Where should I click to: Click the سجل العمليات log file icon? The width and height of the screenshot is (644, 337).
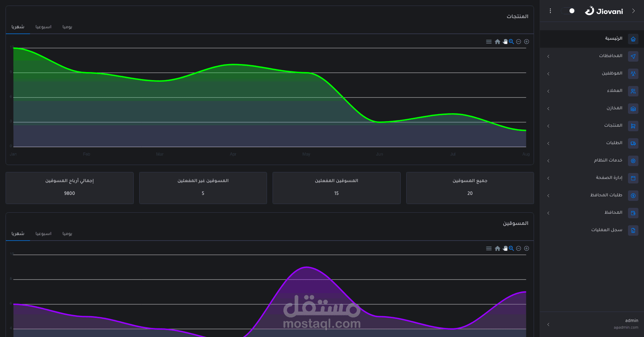pyautogui.click(x=633, y=230)
